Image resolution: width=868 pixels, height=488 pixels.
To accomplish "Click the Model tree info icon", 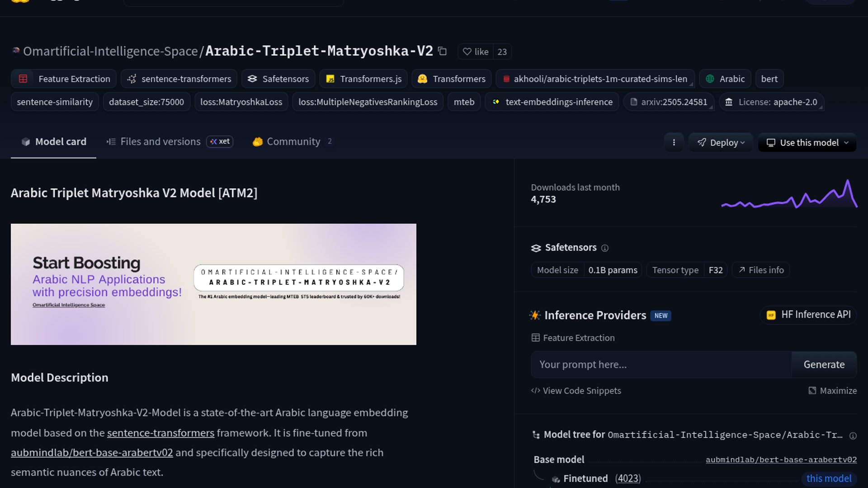I will pyautogui.click(x=853, y=436).
